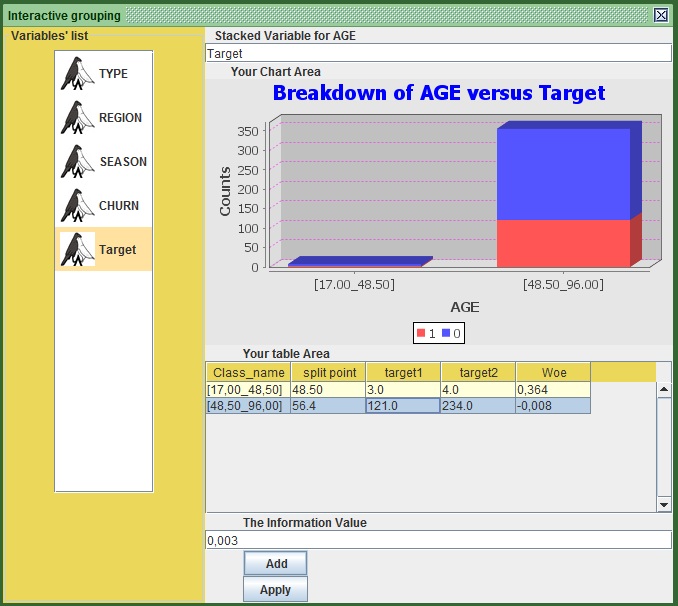Click the blue legend swatch for 0
Viewport: 678px width, 606px height.
(446, 333)
